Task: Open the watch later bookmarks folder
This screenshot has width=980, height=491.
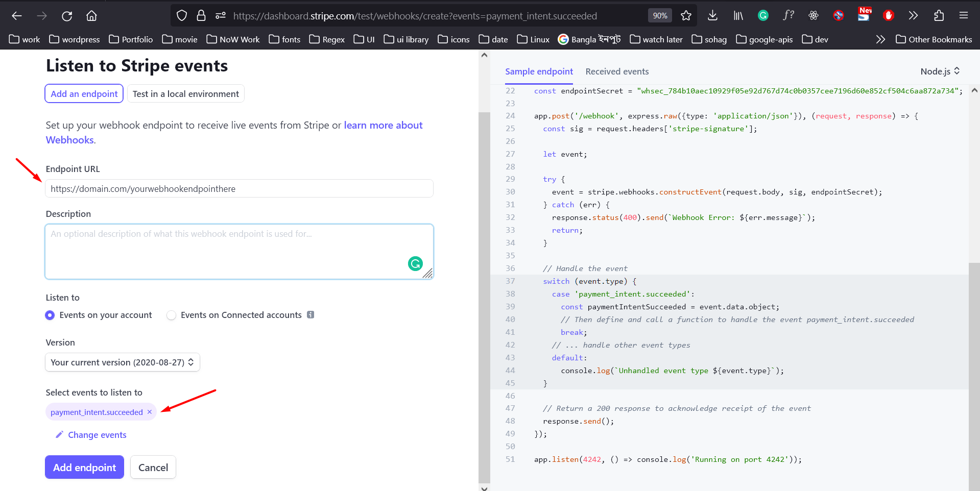Action: pos(656,39)
